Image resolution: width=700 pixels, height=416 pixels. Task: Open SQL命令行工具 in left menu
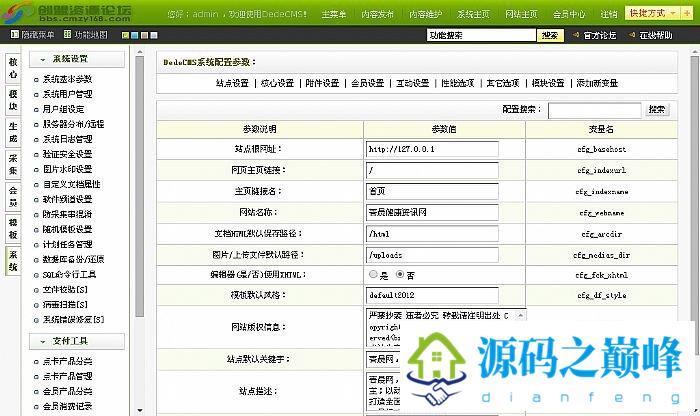[x=69, y=275]
